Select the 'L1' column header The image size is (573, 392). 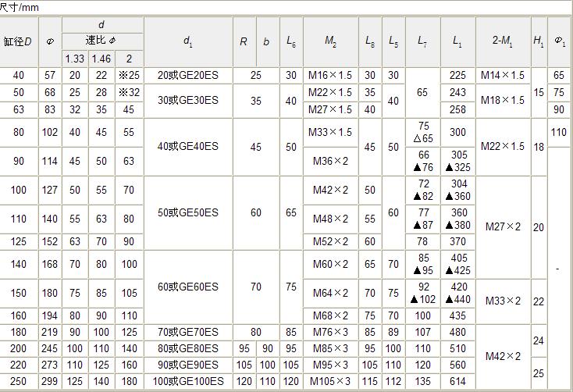(x=458, y=41)
